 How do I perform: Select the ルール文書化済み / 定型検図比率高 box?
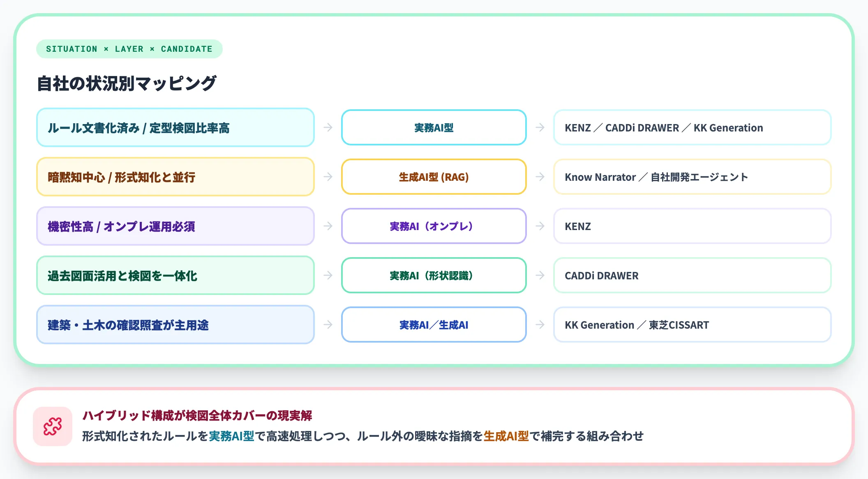click(x=175, y=127)
